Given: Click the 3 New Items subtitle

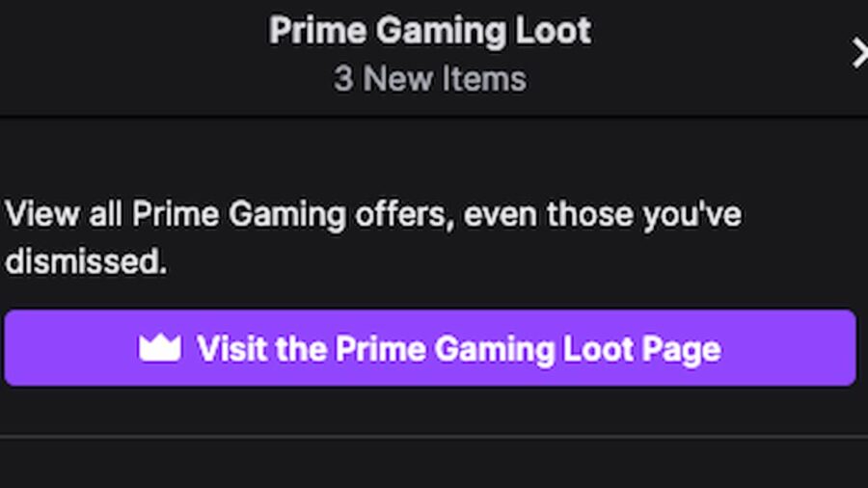Looking at the screenshot, I should click(x=430, y=78).
